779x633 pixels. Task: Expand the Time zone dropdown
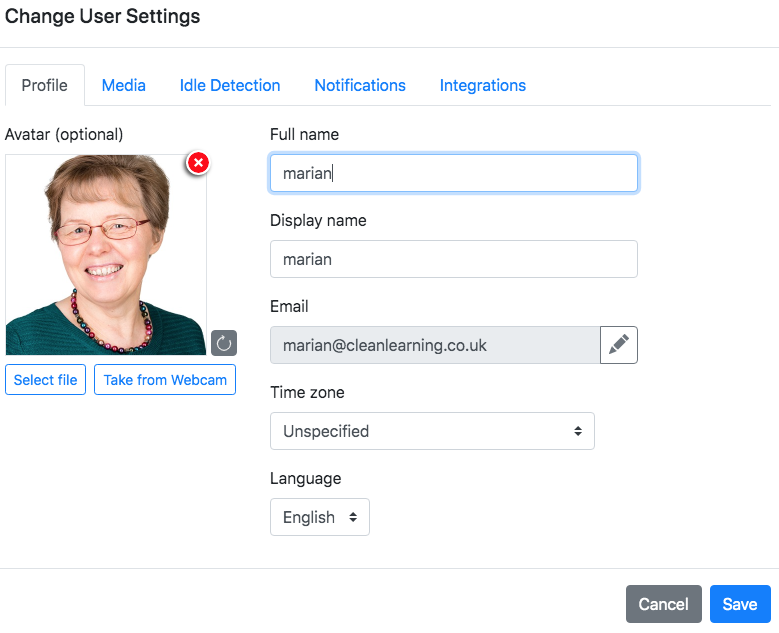click(x=432, y=431)
